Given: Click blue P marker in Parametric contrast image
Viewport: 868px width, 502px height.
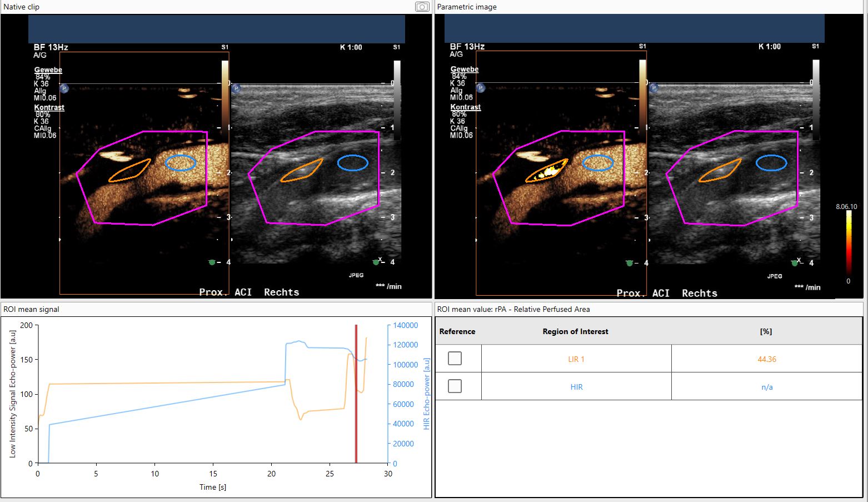Looking at the screenshot, I should pyautogui.click(x=481, y=88).
